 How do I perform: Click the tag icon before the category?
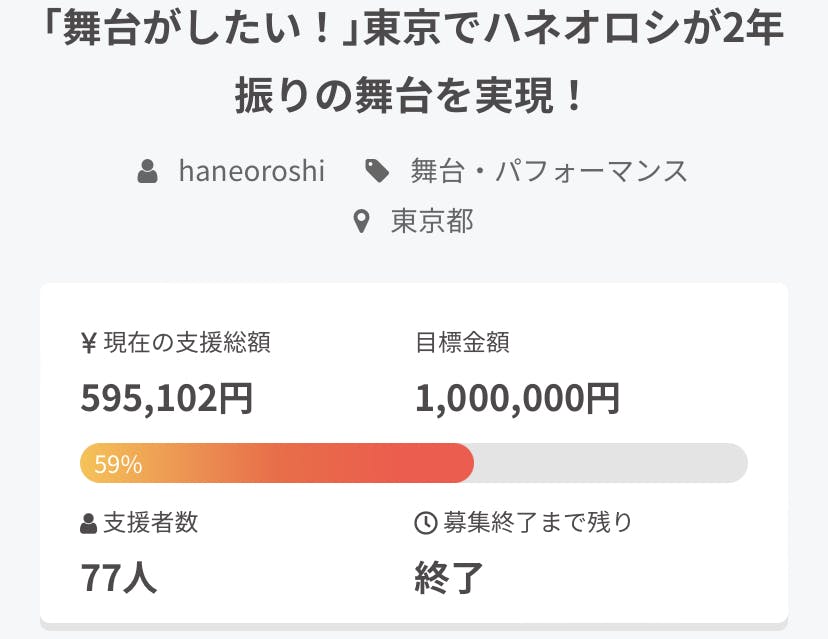point(377,172)
